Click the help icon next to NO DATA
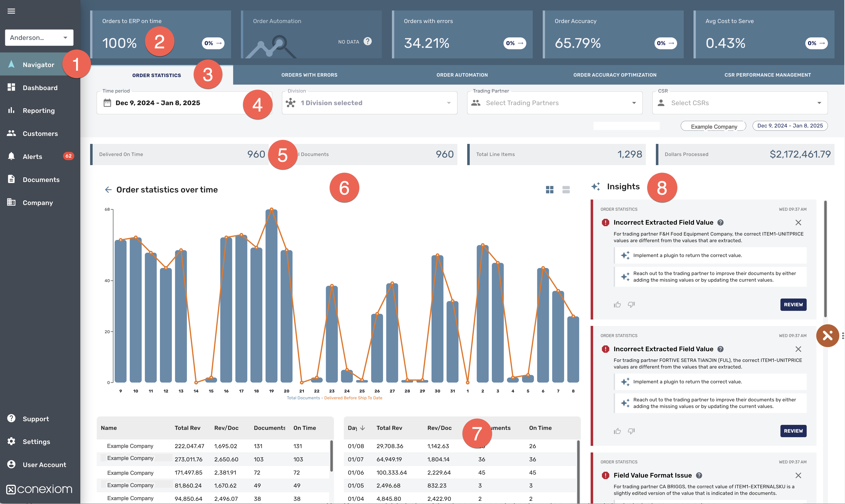 point(368,42)
